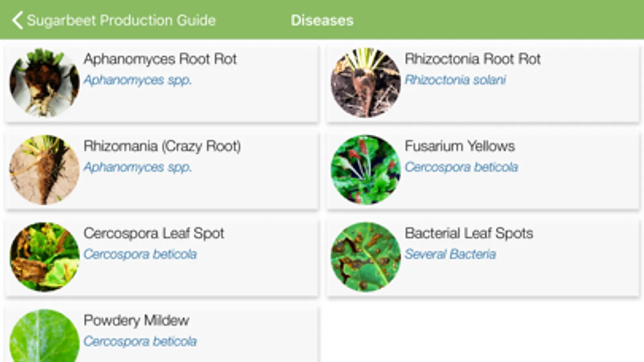Screen dimensions: 644x362
Task: Select Rhizomania (Crazy Root) title
Action: [x=162, y=146]
